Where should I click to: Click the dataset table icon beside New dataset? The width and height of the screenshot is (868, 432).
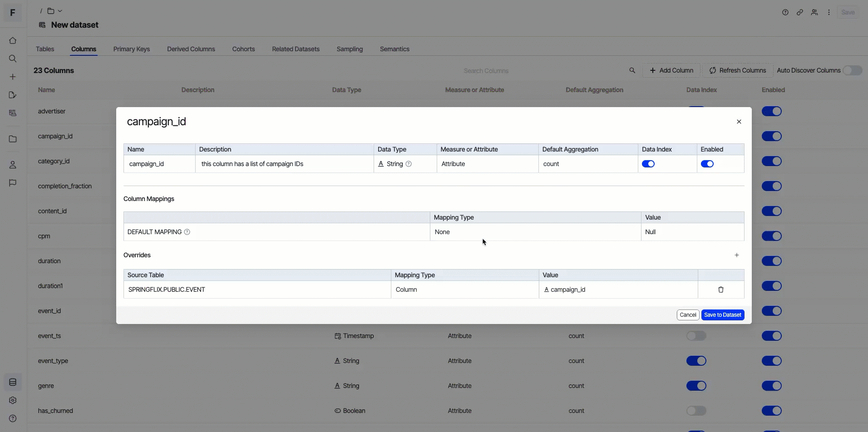(x=42, y=25)
